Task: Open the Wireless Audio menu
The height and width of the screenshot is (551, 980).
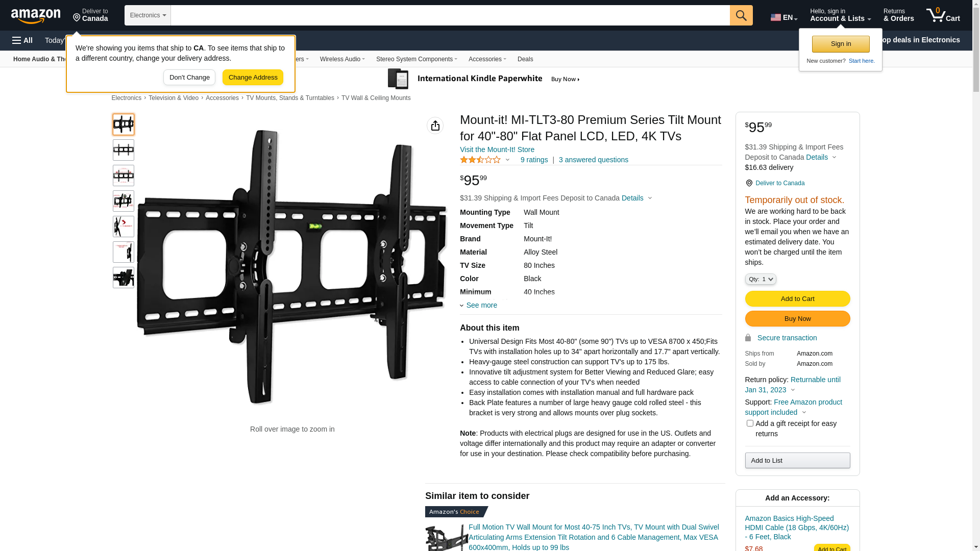Action: point(342,59)
